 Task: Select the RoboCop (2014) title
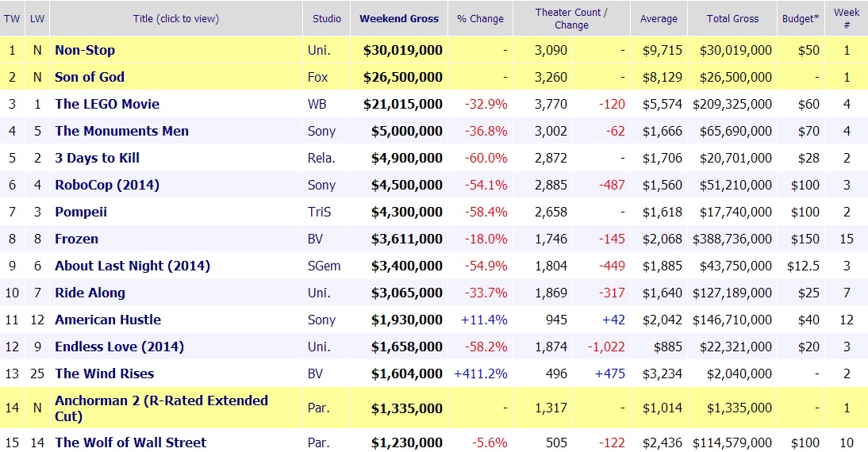107,185
